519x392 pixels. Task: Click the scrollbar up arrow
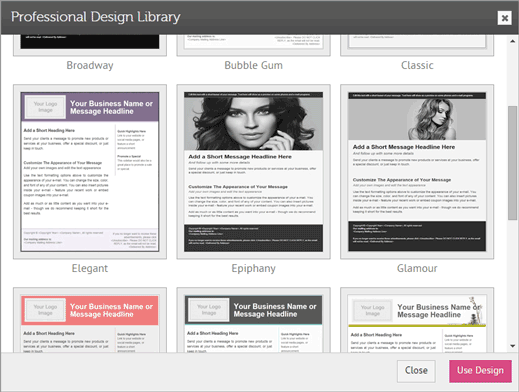(x=513, y=41)
